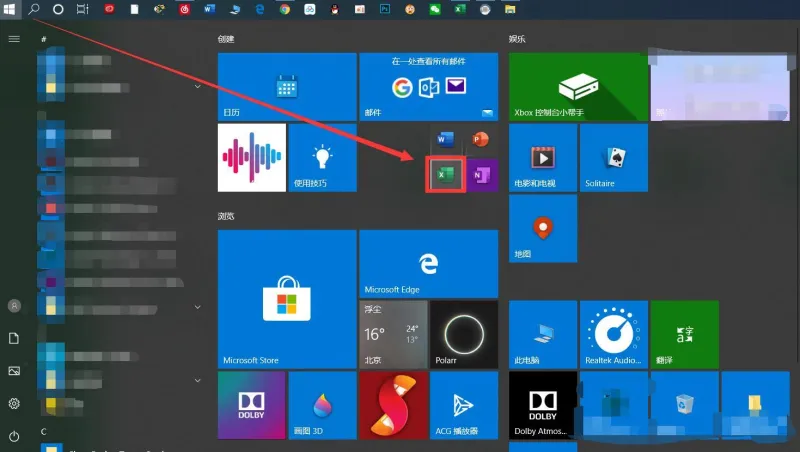Open taskbar Search magnifier
Image resolution: width=800 pixels, height=452 pixels.
(34, 9)
